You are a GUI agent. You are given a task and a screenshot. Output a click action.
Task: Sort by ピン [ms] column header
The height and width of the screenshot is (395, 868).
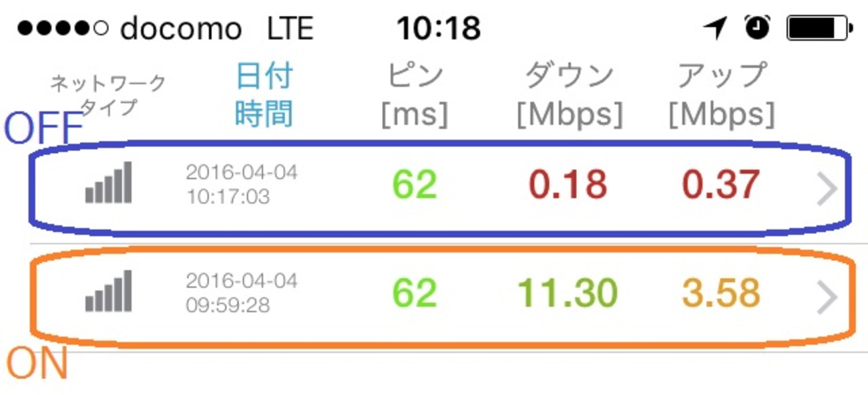tap(415, 96)
